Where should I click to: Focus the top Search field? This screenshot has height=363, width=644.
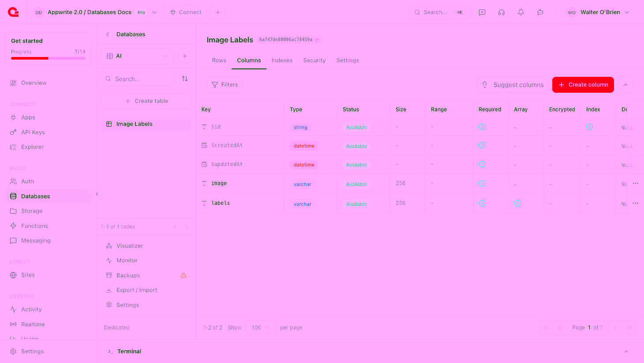click(x=439, y=12)
